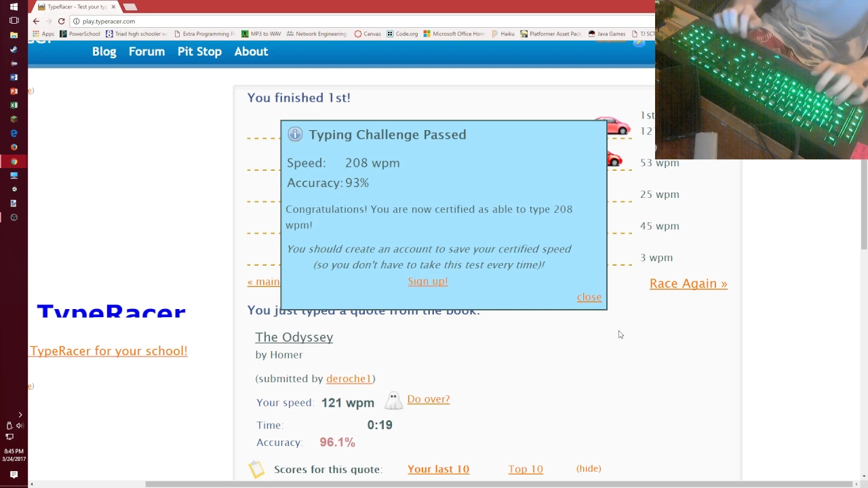The width and height of the screenshot is (868, 488).
Task: Click Race Again link
Action: pyautogui.click(x=688, y=283)
